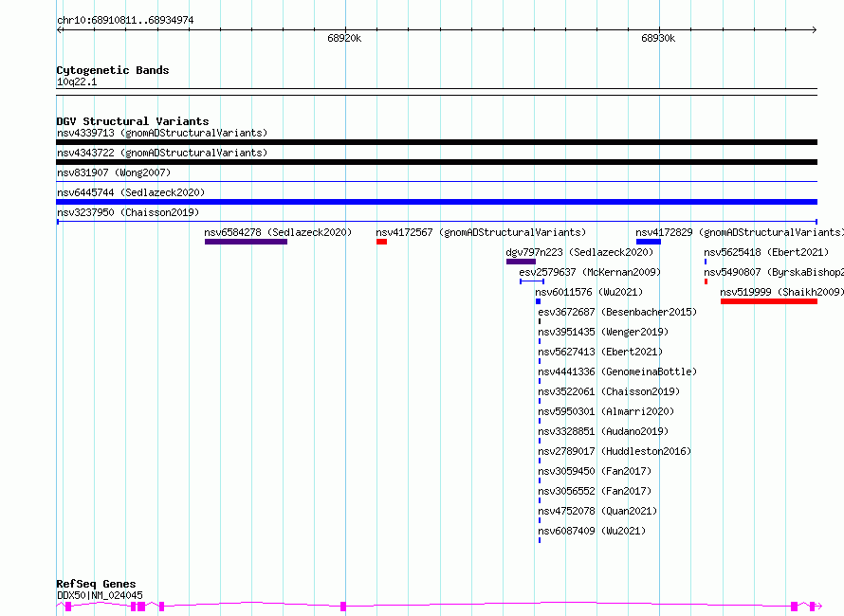Select the nsv6011576 (Wu2021) label
The width and height of the screenshot is (844, 616).
coord(589,292)
